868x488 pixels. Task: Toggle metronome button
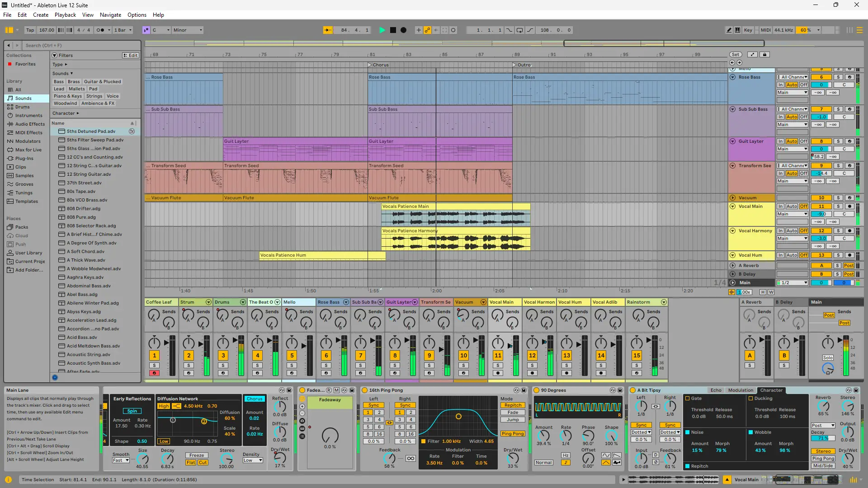point(100,30)
